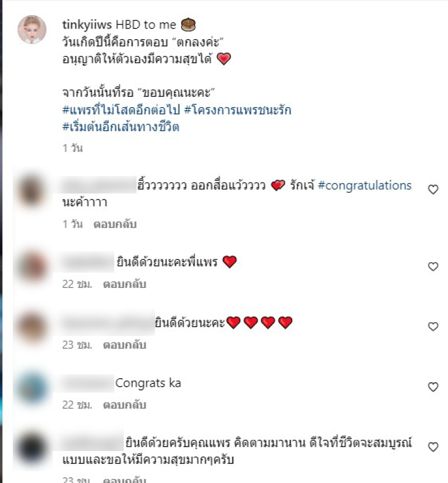
Task: Reply to the 'Congrats ka' comment
Action: coord(124,405)
